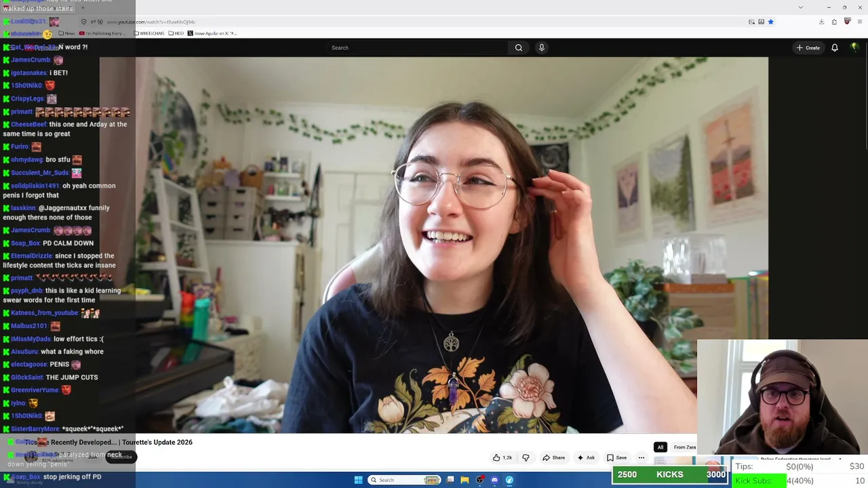Share the video
This screenshot has width=868, height=488.
(x=553, y=457)
